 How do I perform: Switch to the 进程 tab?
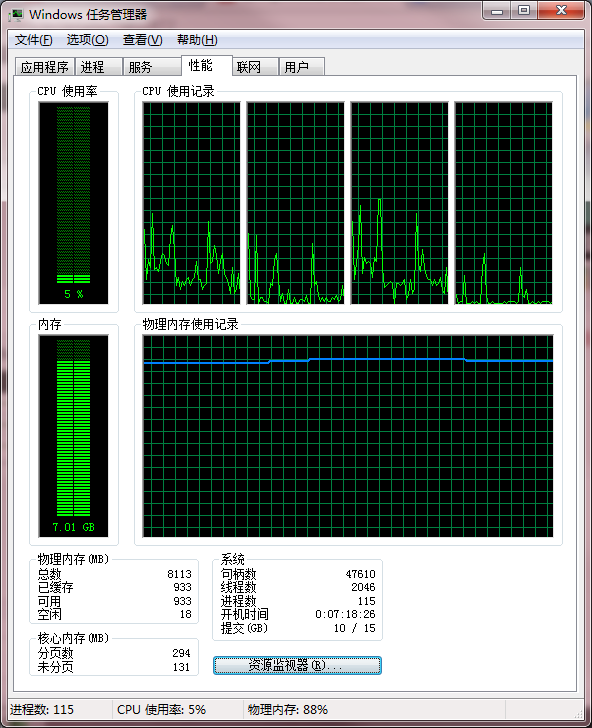(x=98, y=67)
